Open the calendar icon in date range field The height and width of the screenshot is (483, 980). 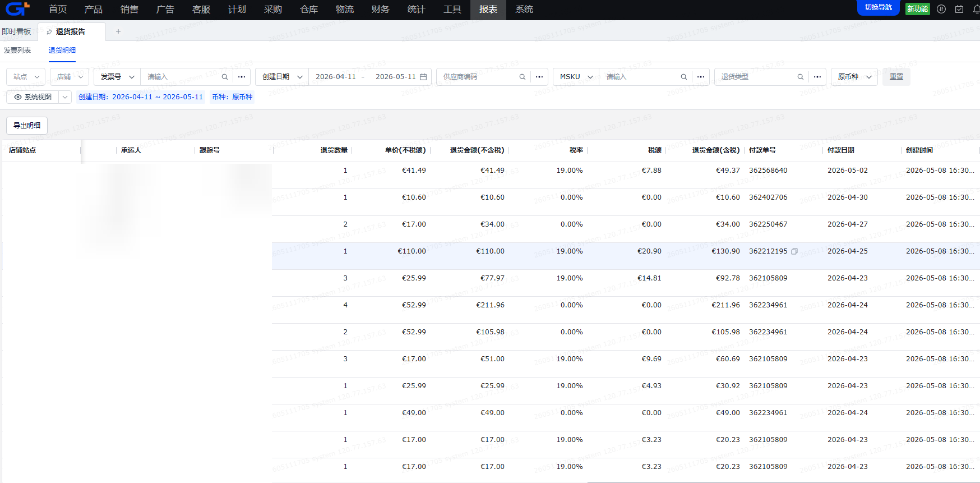[x=423, y=77]
